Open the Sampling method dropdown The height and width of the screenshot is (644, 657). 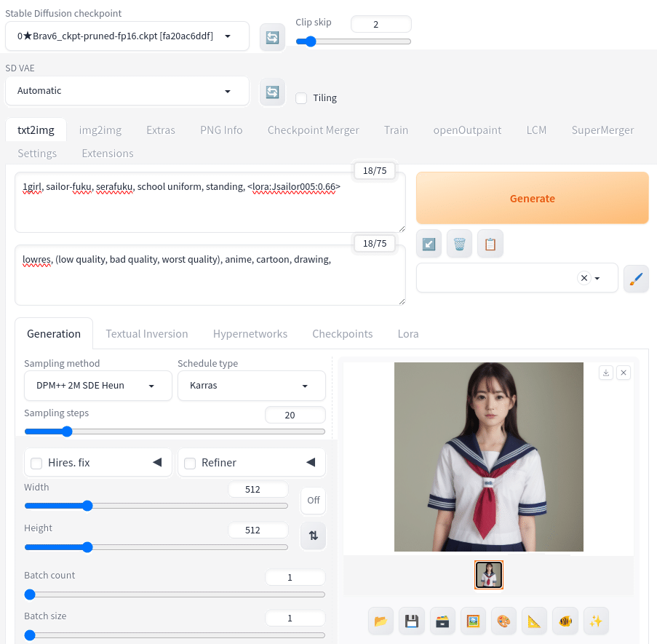point(97,386)
